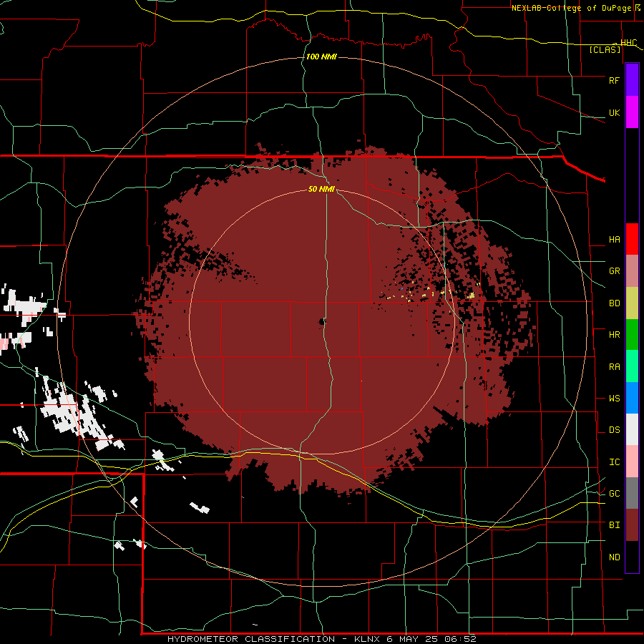Click the HR legend label

pos(614,335)
